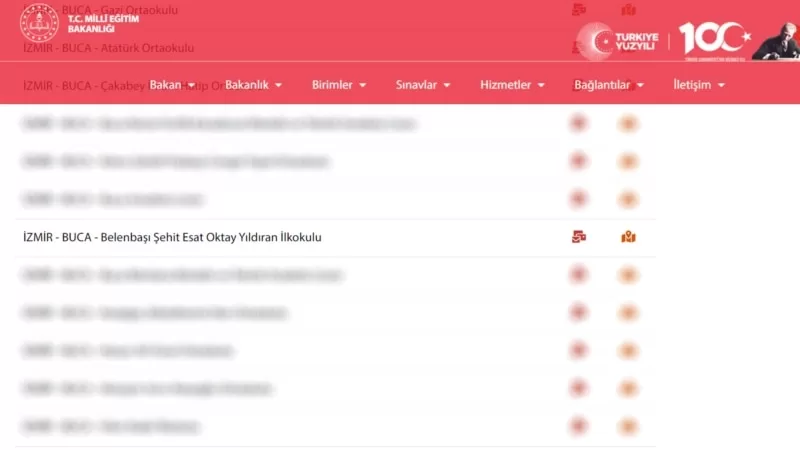Open Belenbaşı Şehit Esat Oktay Yıldıran İlkokulu link
The height and width of the screenshot is (450, 800).
tap(172, 237)
